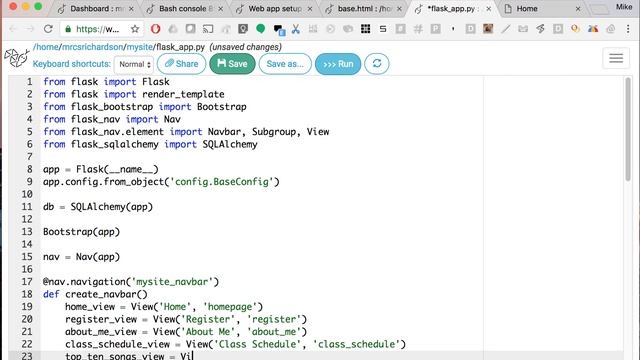Click the hash symbol extension icon
The height and width of the screenshot is (360, 640).
pyautogui.click(x=418, y=29)
